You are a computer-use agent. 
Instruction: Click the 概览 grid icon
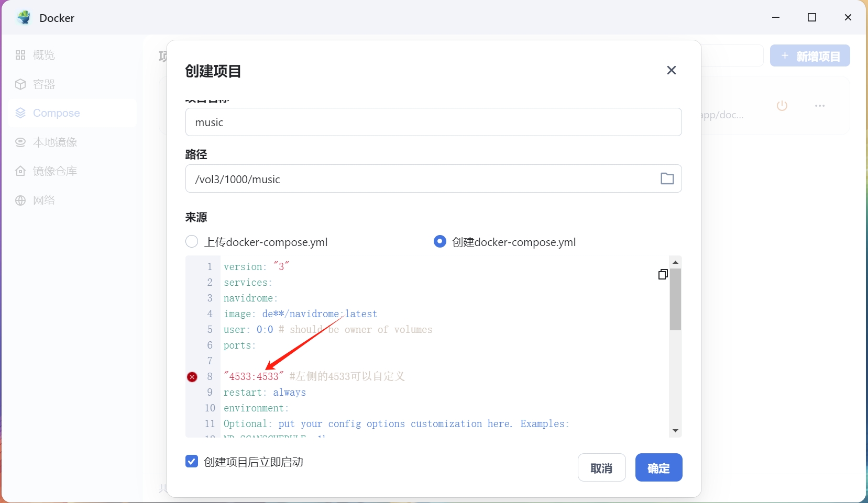click(x=20, y=55)
